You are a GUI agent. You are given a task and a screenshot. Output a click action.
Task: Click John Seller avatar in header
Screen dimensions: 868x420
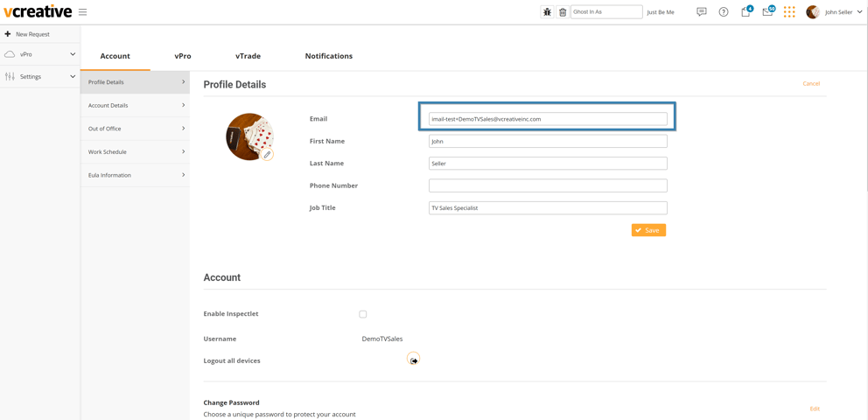813,12
